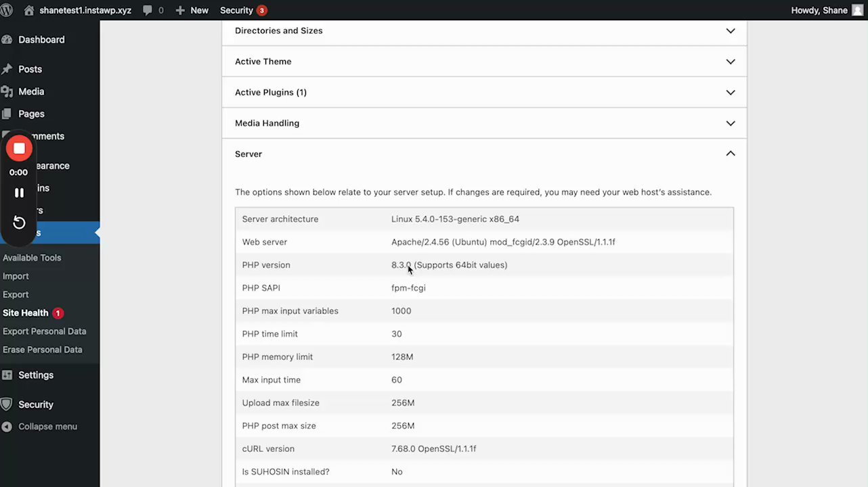
Task: Click the Security shield icon in sidebar
Action: click(7, 404)
